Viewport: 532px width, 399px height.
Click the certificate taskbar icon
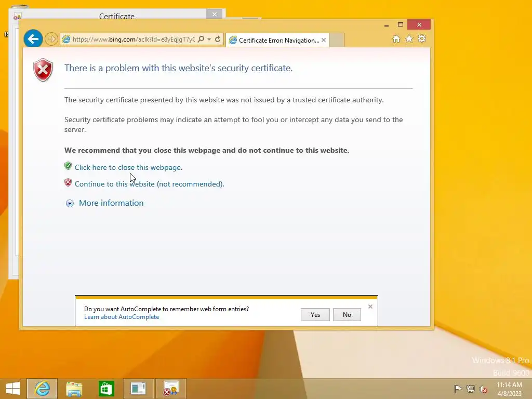click(170, 389)
